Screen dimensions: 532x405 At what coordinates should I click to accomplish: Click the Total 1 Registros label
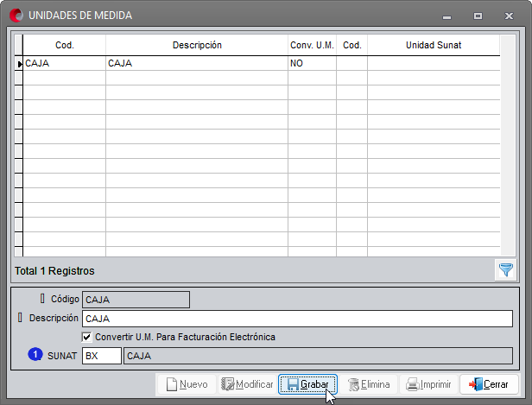tap(54, 271)
